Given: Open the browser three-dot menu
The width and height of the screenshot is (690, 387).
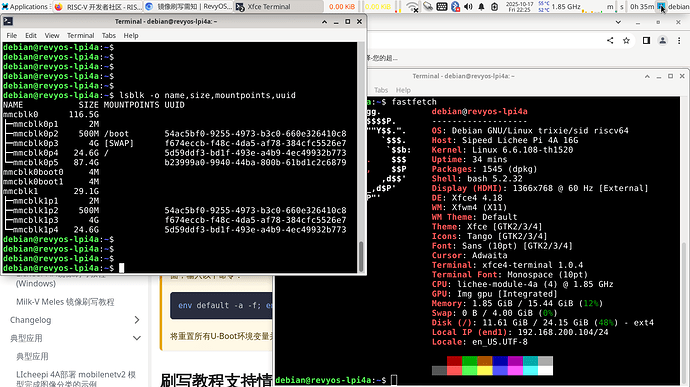Looking at the screenshot, I should 679,41.
